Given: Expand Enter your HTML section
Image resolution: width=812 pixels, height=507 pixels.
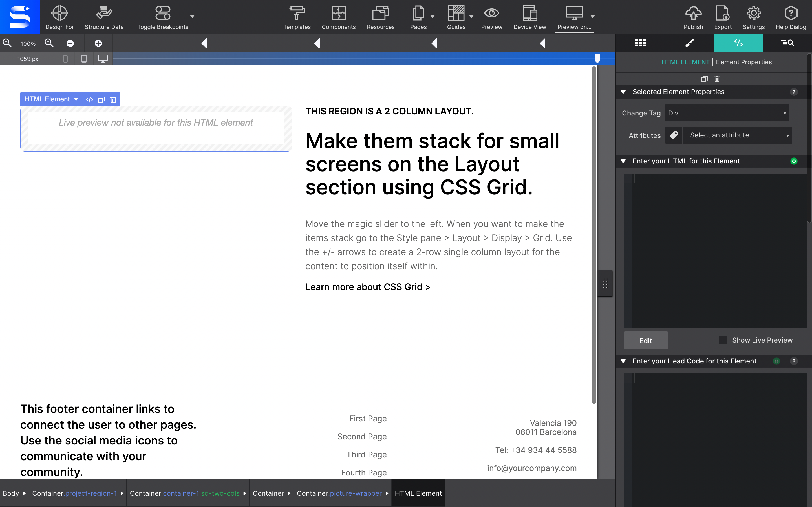Looking at the screenshot, I should [624, 161].
